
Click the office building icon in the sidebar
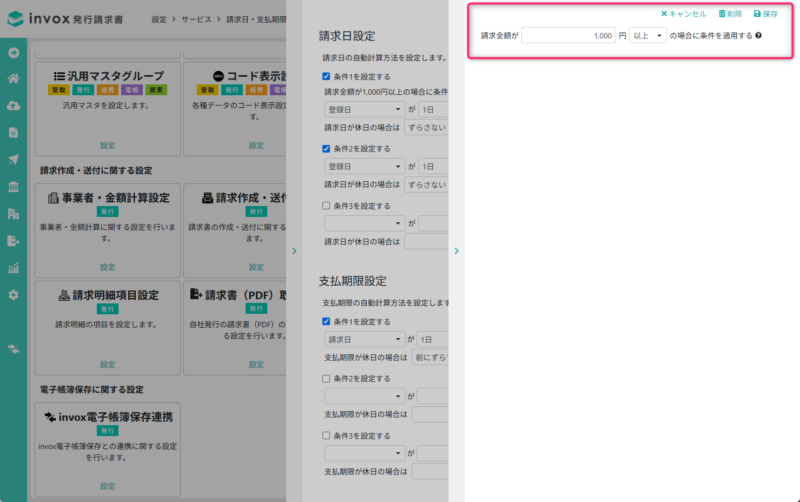tap(14, 214)
